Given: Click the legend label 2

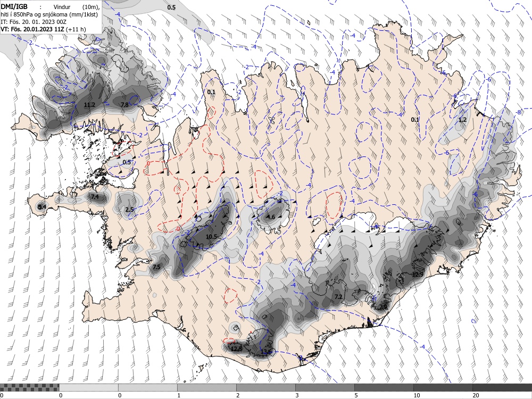Looking at the screenshot, I should point(238,395).
